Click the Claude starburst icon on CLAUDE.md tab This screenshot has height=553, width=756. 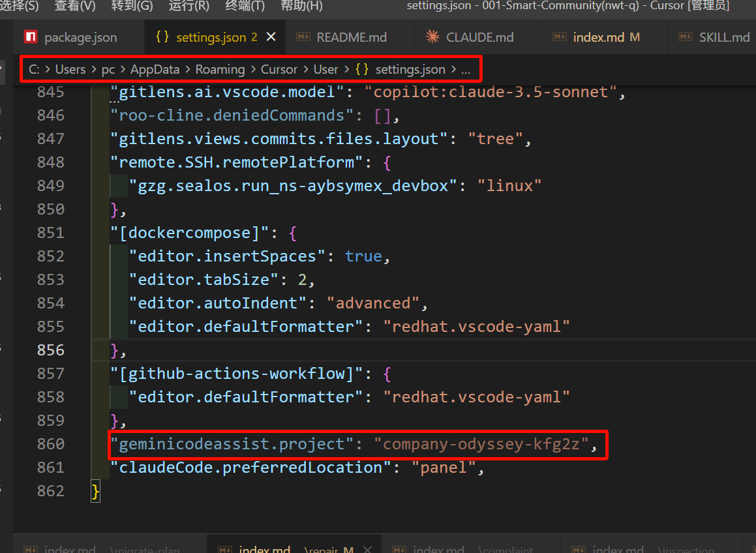tap(432, 37)
